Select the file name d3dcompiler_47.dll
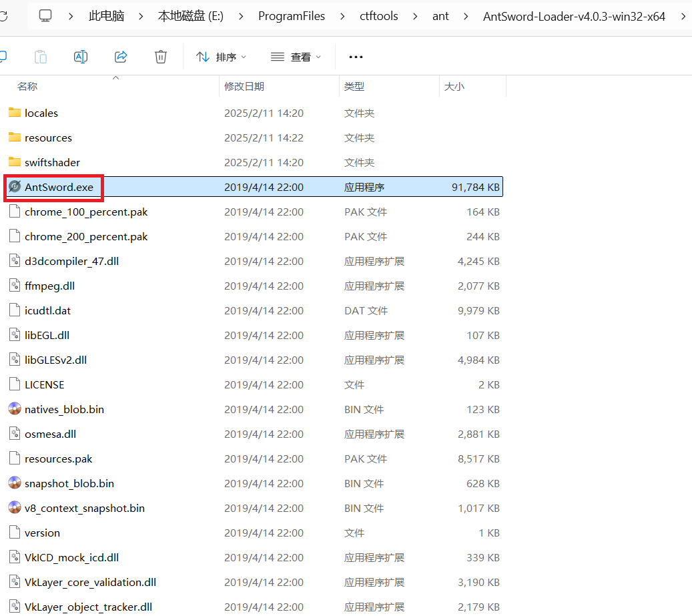 [x=71, y=261]
